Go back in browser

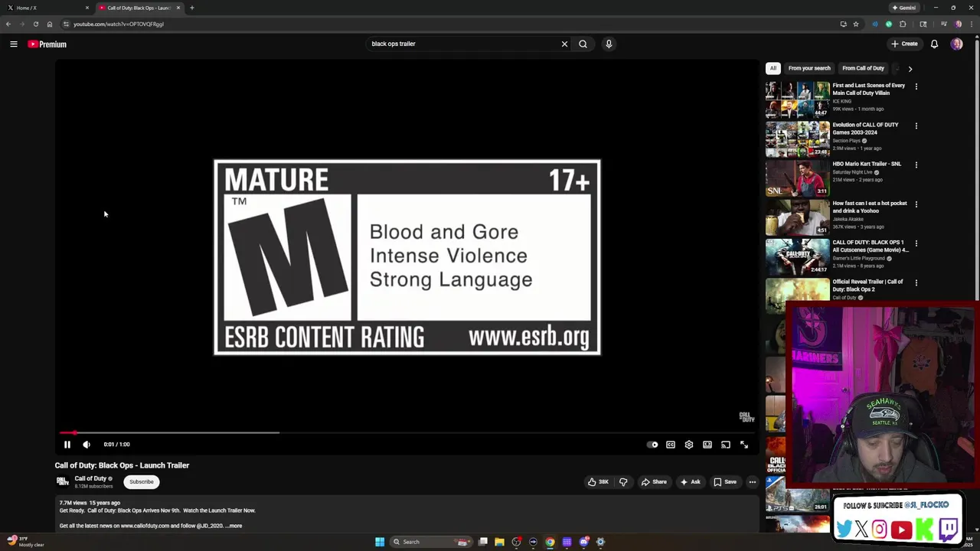pos(8,24)
